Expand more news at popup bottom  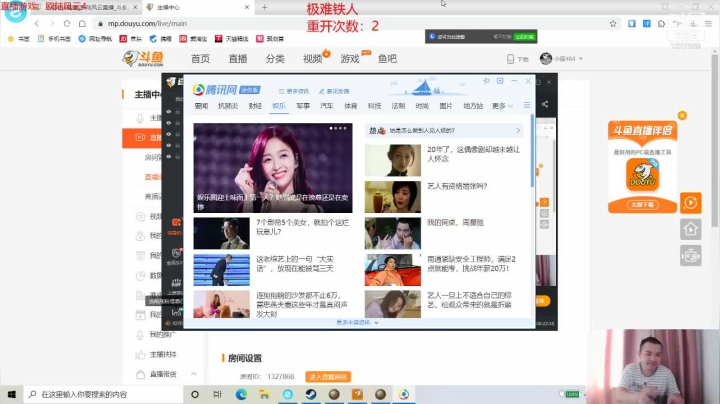(x=357, y=323)
